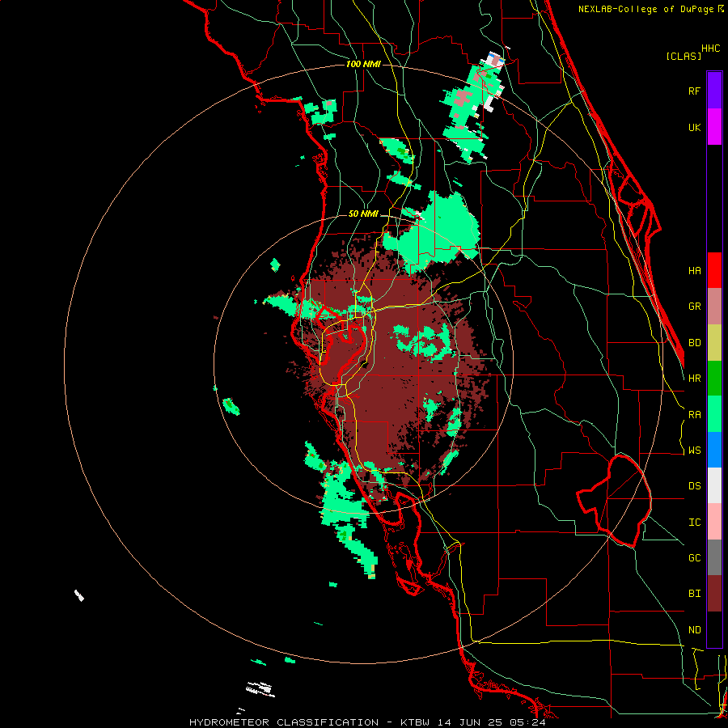Viewport: 728px width, 728px height.
Task: Click the 'BI' legend label text
Action: click(694, 594)
